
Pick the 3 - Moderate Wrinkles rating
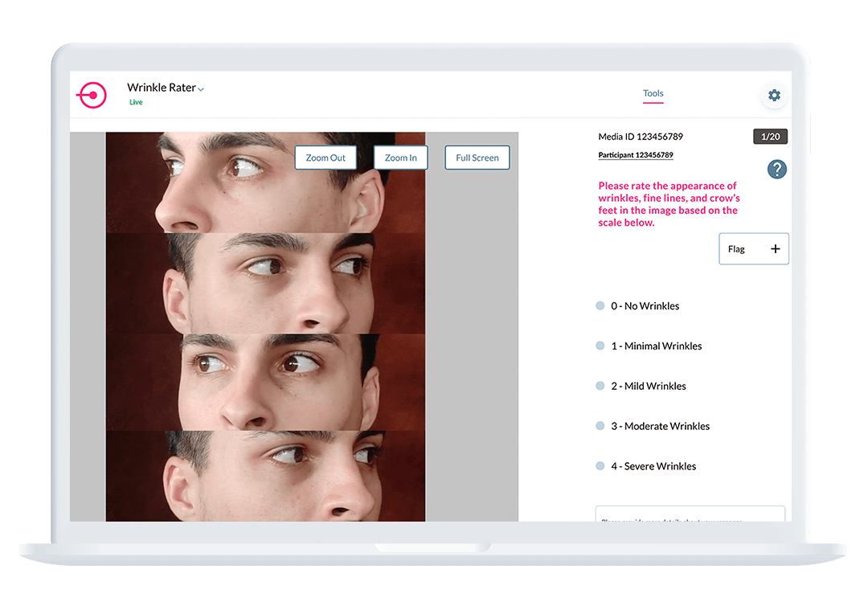[x=600, y=426]
